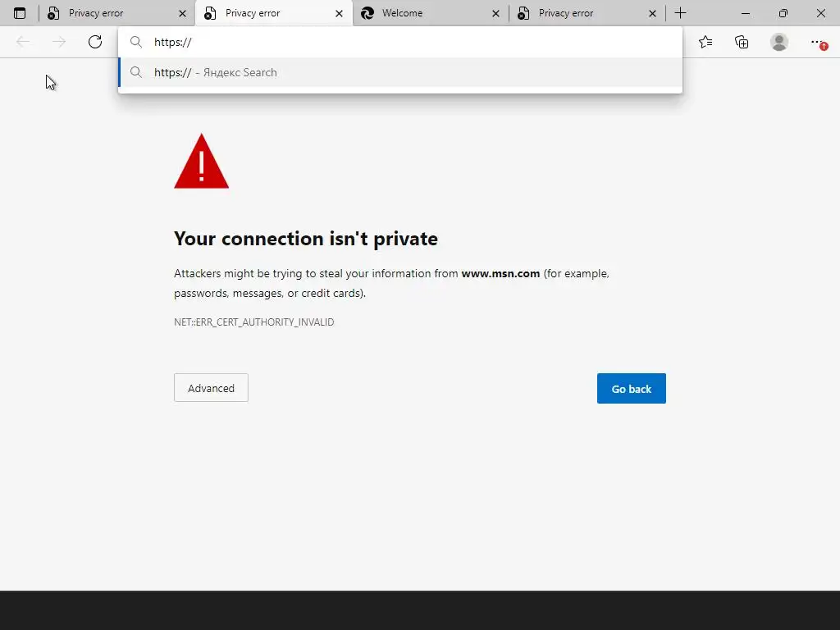Open the Favorites star icon

pyautogui.click(x=705, y=42)
